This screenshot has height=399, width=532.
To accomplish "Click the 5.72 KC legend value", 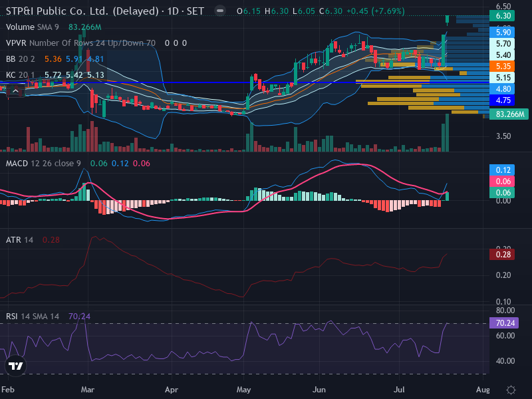I will pos(53,74).
